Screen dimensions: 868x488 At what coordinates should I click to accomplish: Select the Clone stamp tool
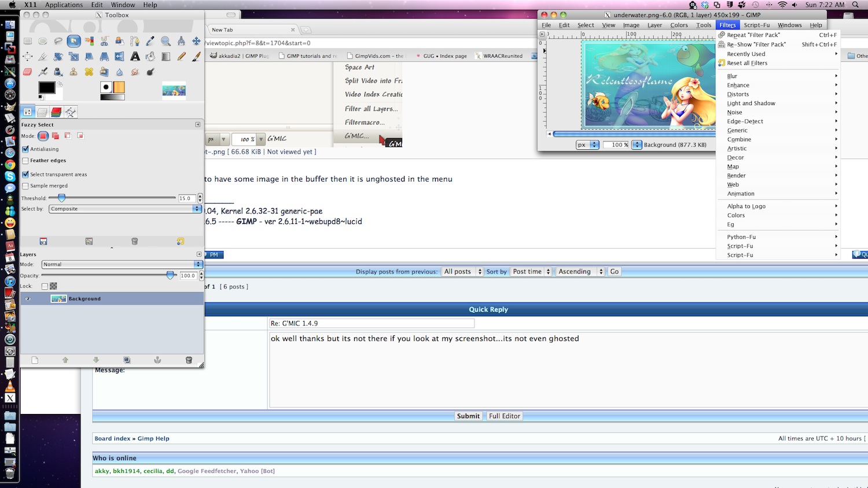tap(73, 72)
